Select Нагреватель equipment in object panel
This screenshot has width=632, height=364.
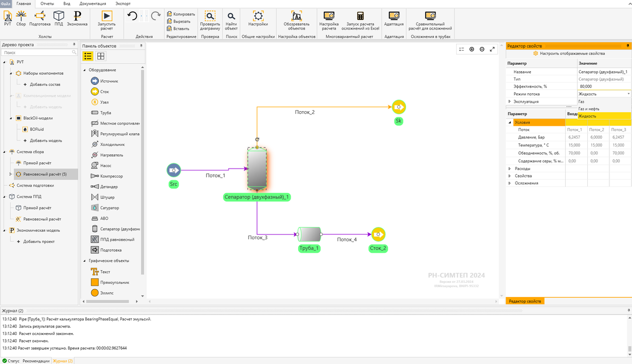107,155
